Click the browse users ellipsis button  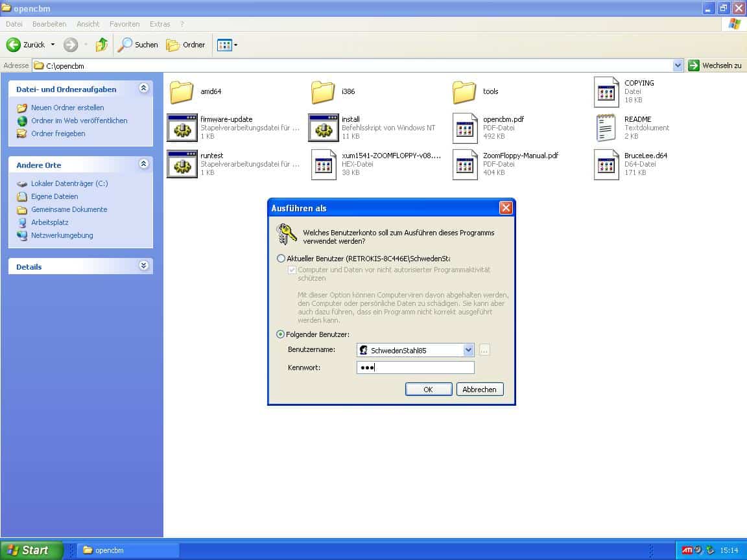484,350
